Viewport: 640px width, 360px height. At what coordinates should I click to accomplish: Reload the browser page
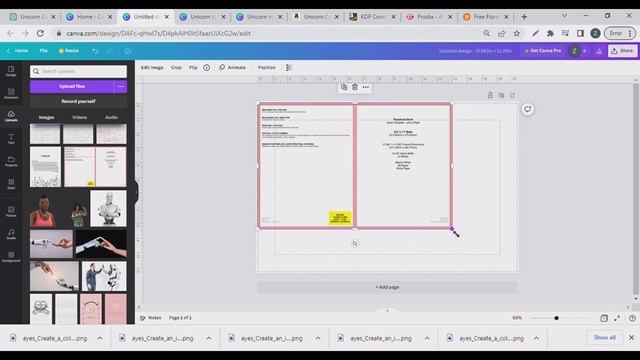click(40, 33)
